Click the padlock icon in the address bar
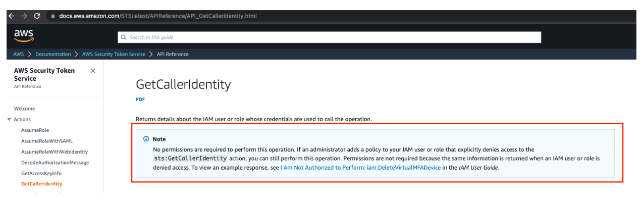This screenshot has width=644, height=200. pyautogui.click(x=52, y=16)
